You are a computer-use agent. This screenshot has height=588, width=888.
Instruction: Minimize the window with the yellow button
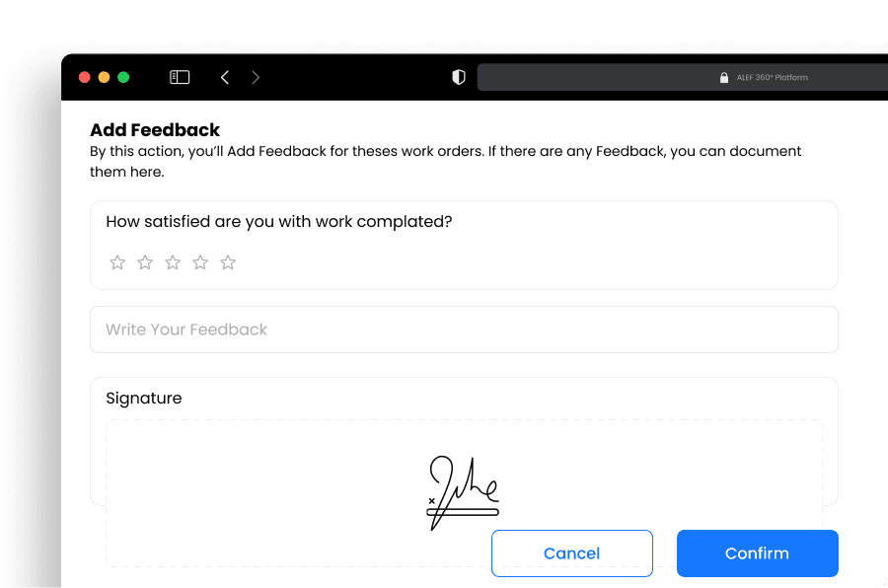point(104,77)
